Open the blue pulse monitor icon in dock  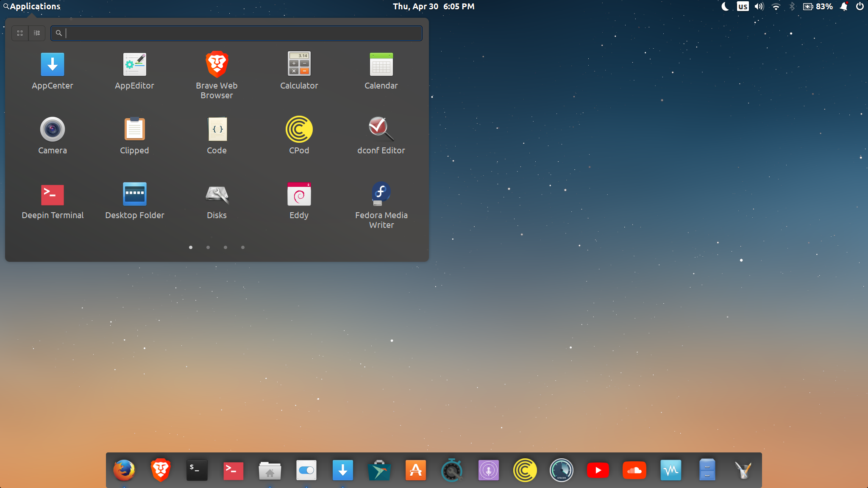(x=671, y=470)
